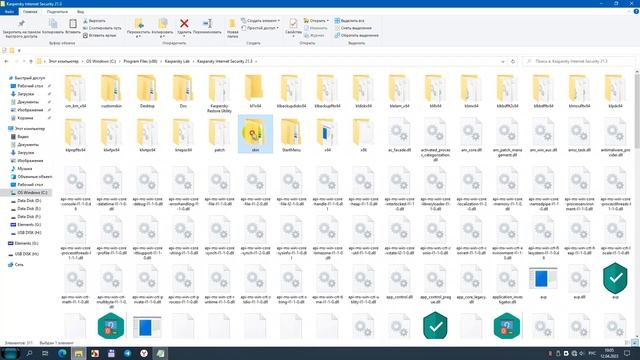Switch to the View (Вид) ribbon tab
This screenshot has height=360, width=640.
tap(80, 12)
